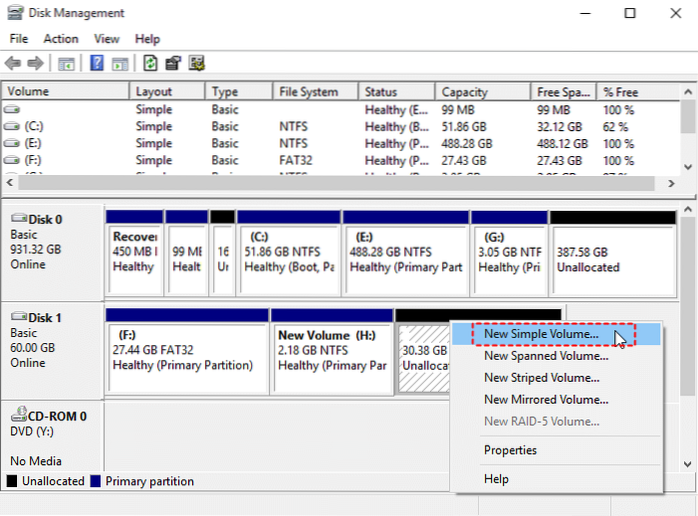698x516 pixels.
Task: Click the Back arrow toolbar icon
Action: (x=14, y=63)
